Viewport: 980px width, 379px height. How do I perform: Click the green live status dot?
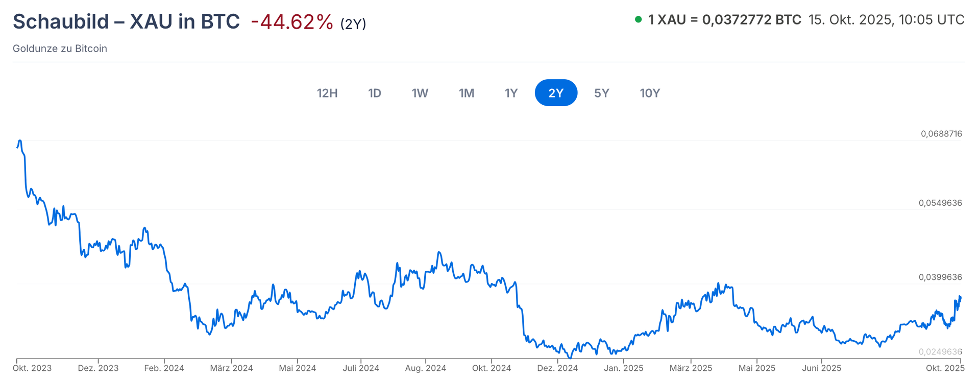(x=638, y=20)
